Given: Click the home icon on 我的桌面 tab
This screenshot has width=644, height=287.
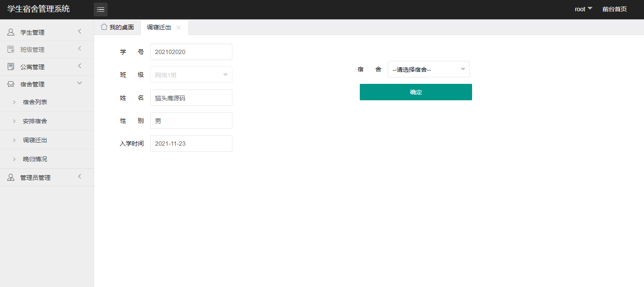Looking at the screenshot, I should click(x=104, y=27).
